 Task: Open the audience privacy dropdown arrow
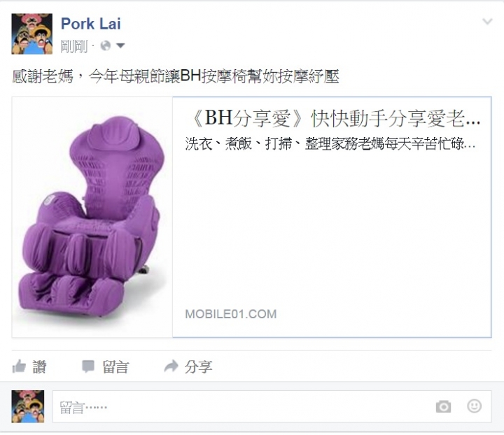120,46
